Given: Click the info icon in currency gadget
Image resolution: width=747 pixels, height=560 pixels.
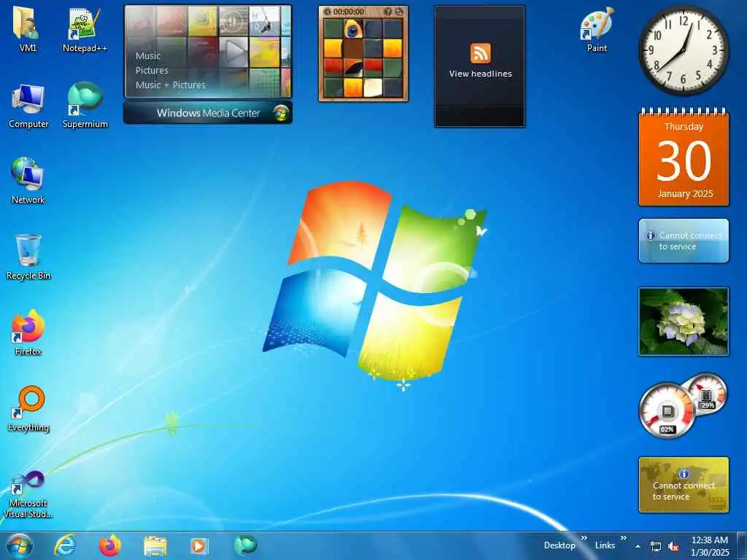Looking at the screenshot, I should 684,474.
